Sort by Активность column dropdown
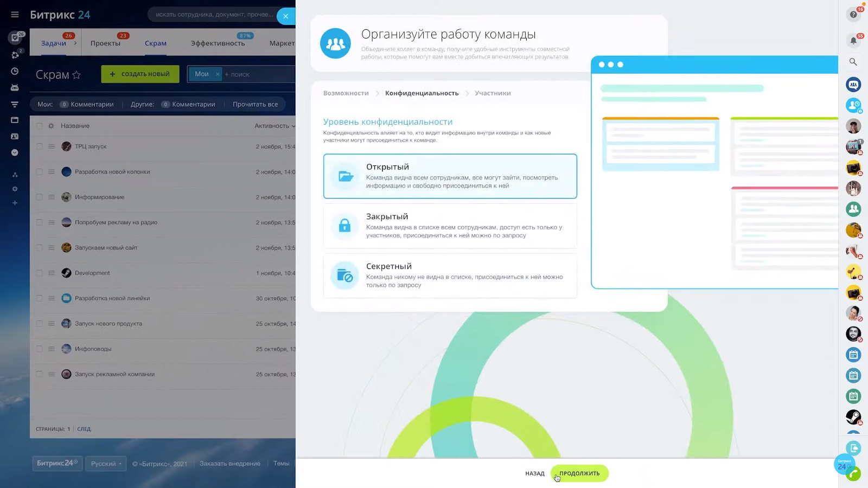Image resolution: width=868 pixels, height=488 pixels. click(275, 126)
